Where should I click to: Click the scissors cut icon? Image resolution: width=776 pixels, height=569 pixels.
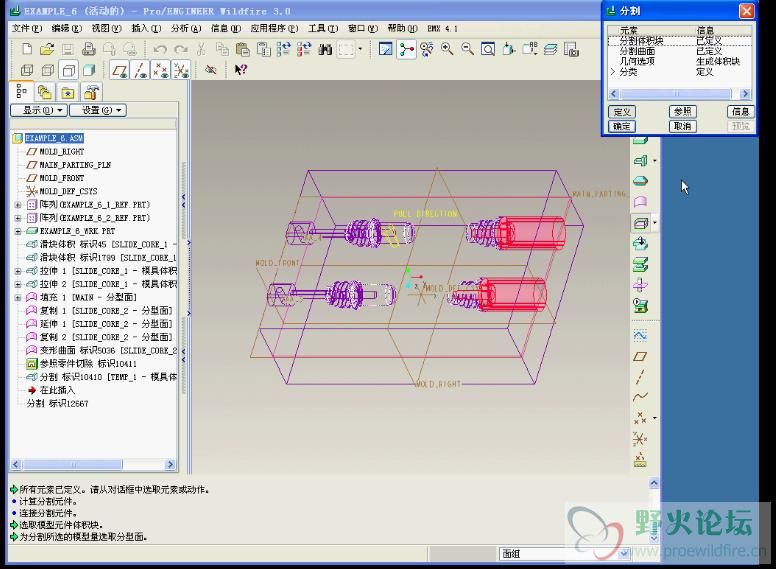click(201, 49)
